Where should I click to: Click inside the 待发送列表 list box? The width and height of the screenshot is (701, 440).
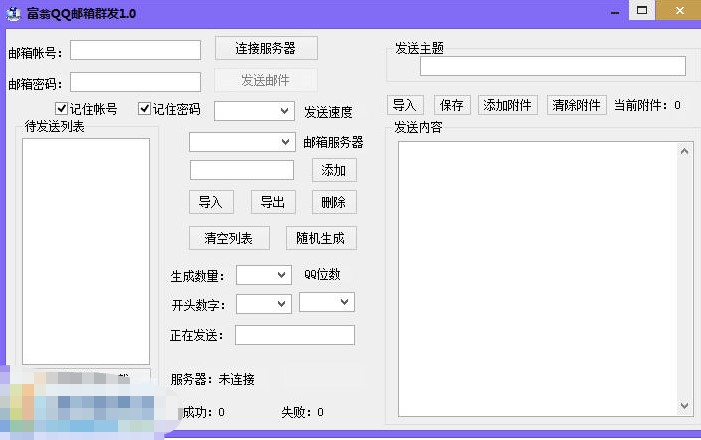tap(86, 251)
